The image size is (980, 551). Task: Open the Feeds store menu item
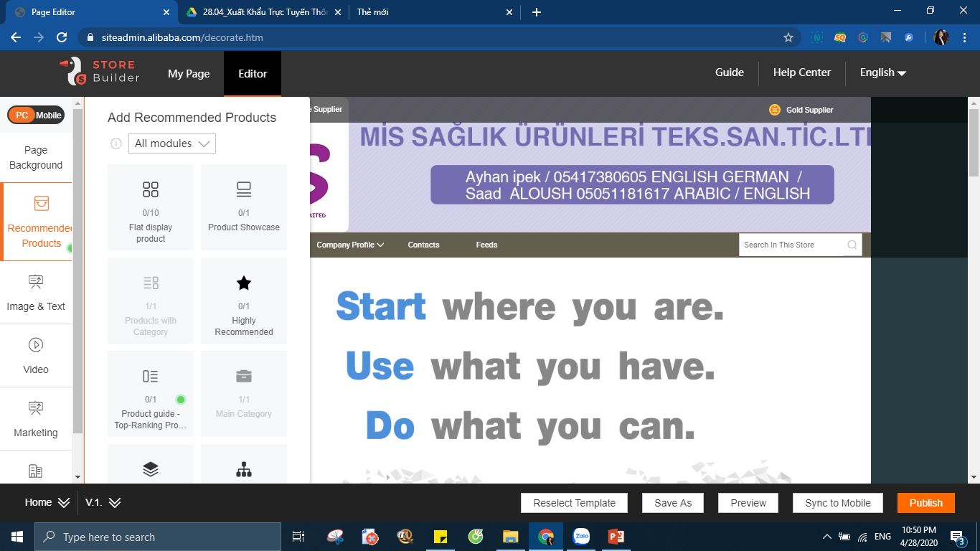(x=486, y=245)
